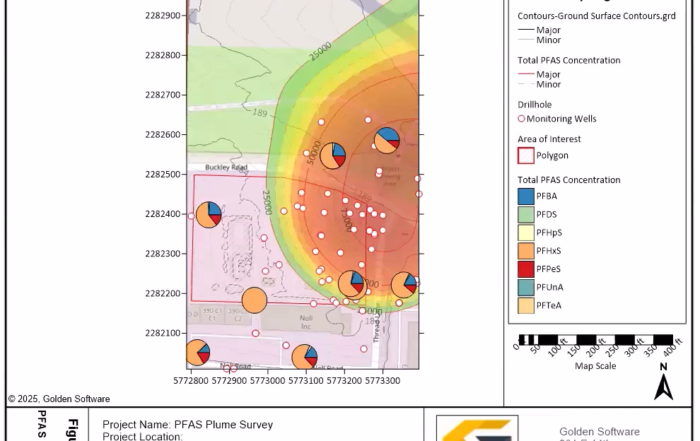The height and width of the screenshot is (441, 700).
Task: Click the red major PFAS concentration line sample
Action: click(x=526, y=74)
